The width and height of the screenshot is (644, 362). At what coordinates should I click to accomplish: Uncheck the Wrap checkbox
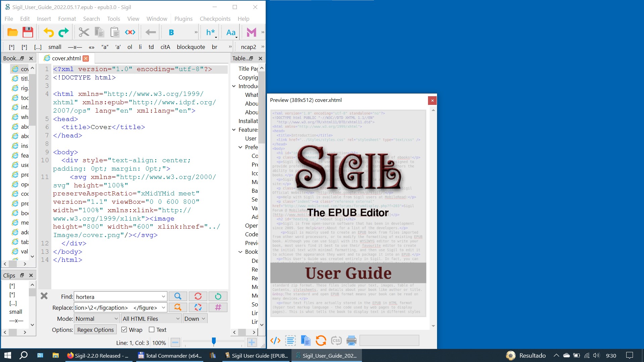coord(124,330)
